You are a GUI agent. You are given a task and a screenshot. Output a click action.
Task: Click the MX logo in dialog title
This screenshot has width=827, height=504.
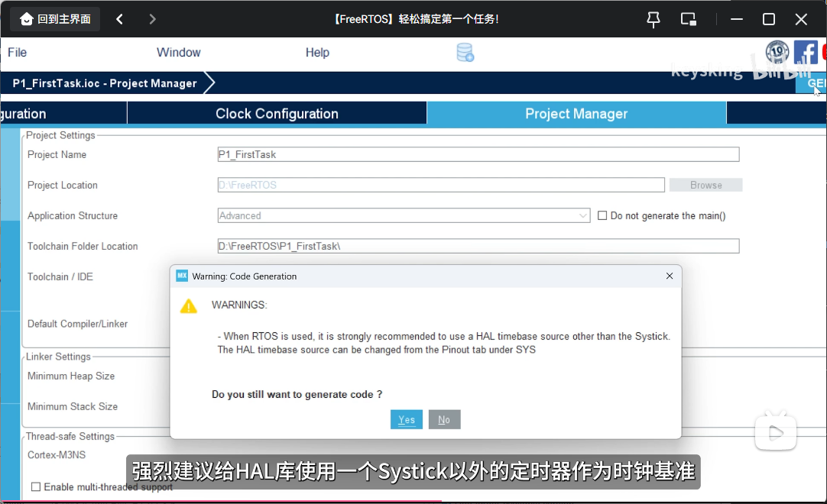click(x=182, y=276)
